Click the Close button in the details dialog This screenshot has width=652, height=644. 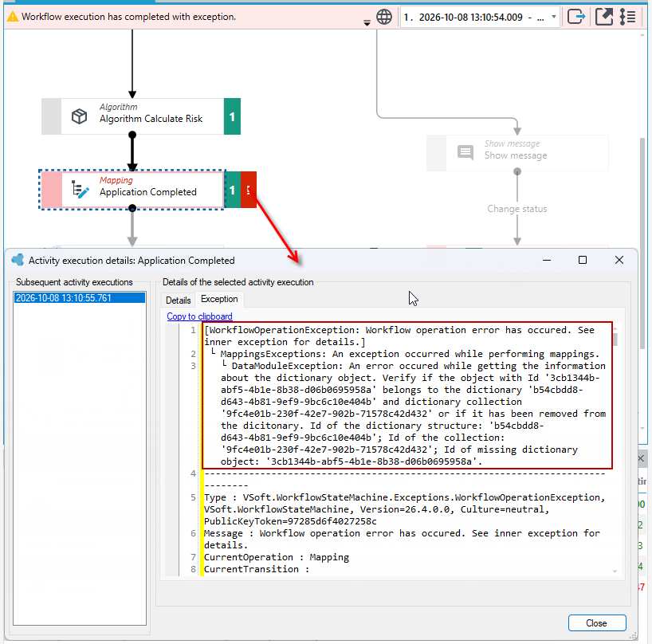(x=597, y=622)
